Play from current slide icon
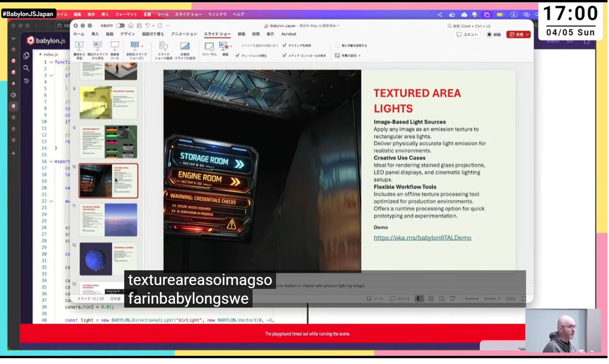 coord(97,46)
